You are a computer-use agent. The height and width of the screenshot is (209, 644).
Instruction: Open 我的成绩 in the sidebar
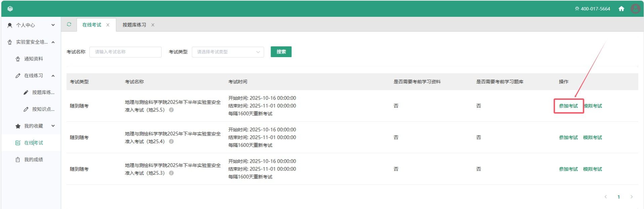33,160
